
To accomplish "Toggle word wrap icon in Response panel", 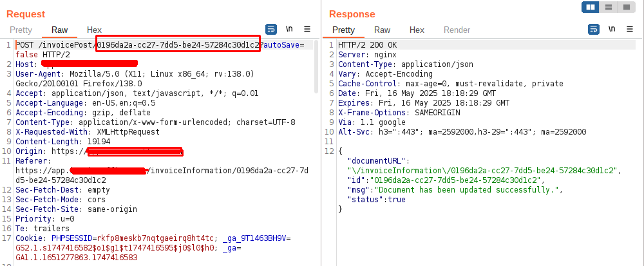I will 594,29.
